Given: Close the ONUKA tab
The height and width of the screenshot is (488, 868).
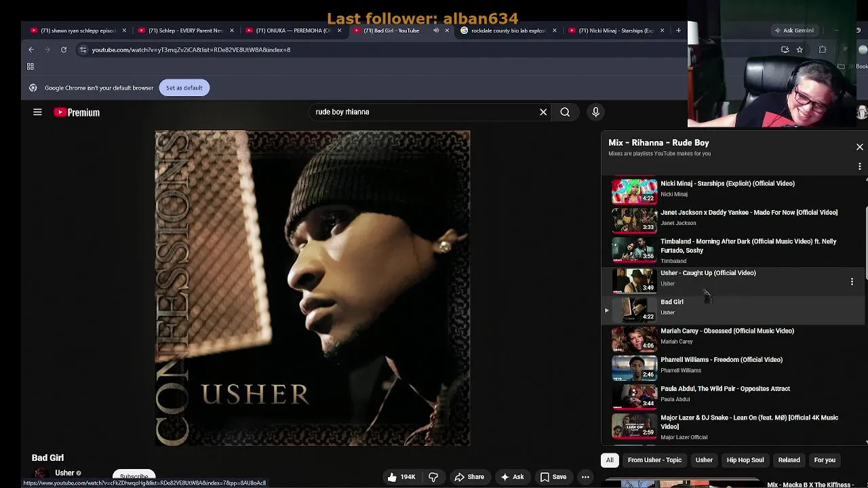Looking at the screenshot, I should coord(340,30).
